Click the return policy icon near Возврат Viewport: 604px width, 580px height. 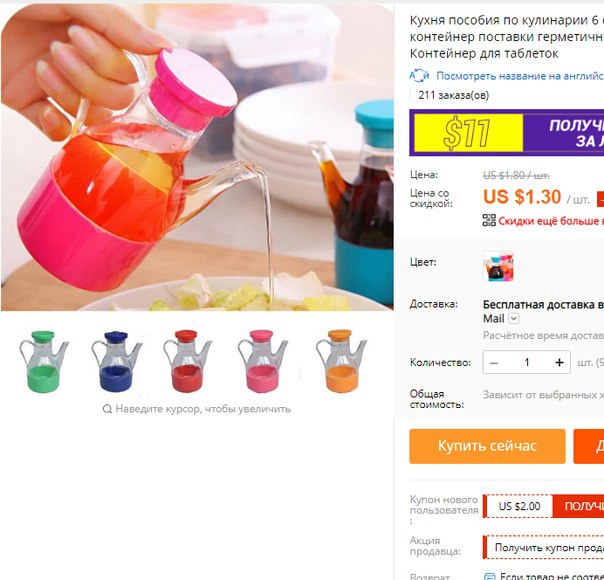[x=489, y=577]
